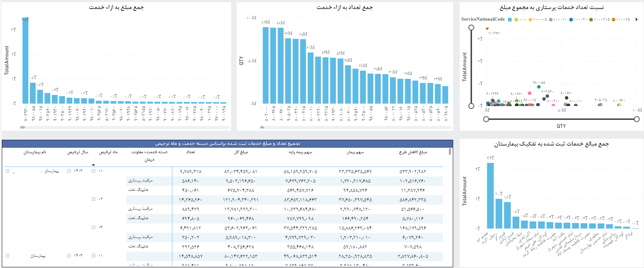The width and height of the screenshot is (644, 268).
Task: Click title نسبت تعداد خدمات پرستاری به مجموع مبلغ
Action: click(x=552, y=7)
